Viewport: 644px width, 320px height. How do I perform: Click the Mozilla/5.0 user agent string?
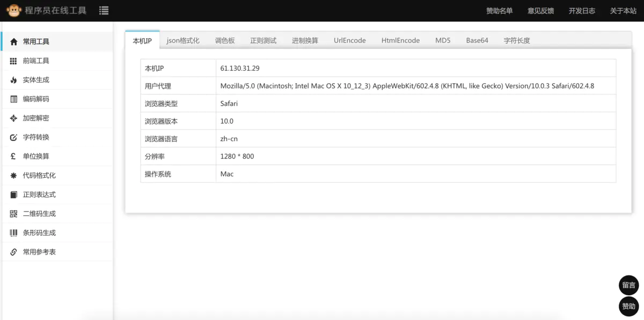(x=407, y=86)
